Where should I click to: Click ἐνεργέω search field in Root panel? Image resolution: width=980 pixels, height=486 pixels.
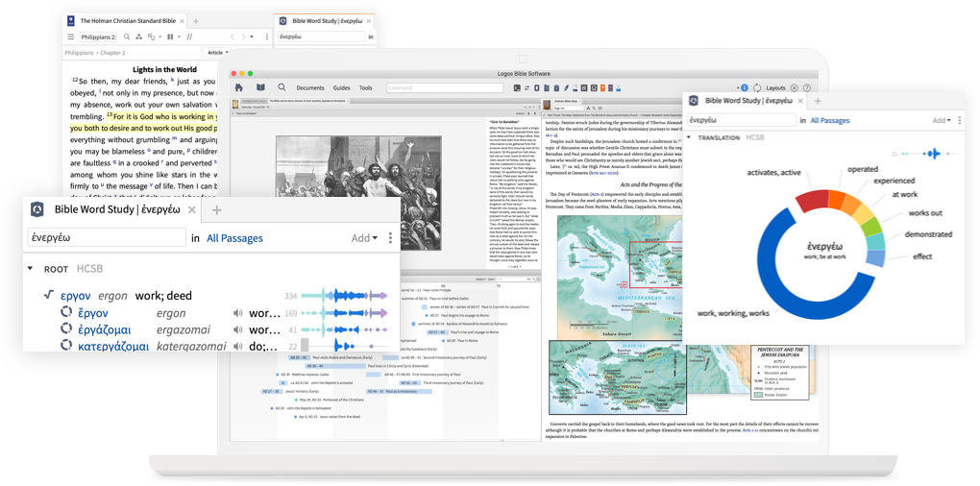click(x=107, y=237)
